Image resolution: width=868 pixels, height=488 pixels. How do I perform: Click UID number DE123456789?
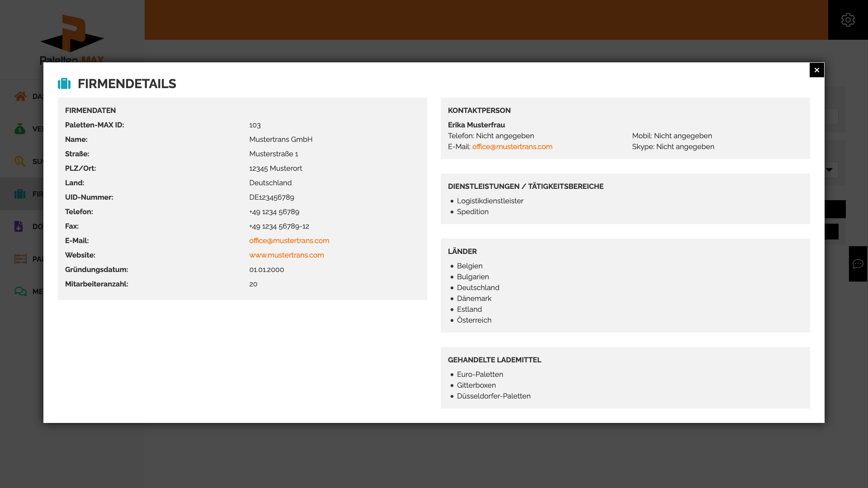point(272,197)
